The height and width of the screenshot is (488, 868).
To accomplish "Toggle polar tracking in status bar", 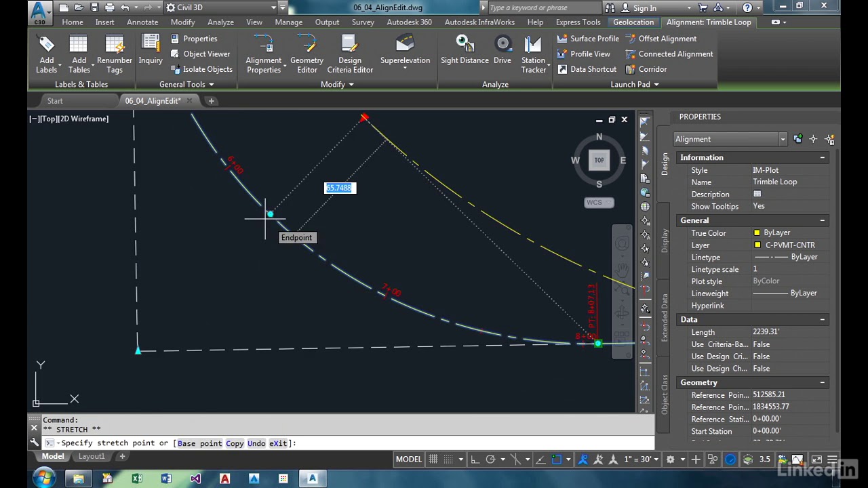I will coord(490,460).
